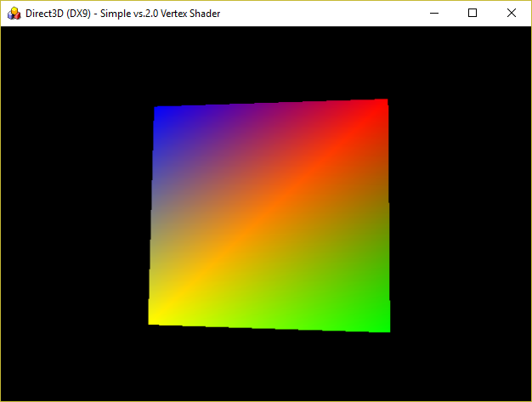Maximize the Direct3D window

coord(473,14)
